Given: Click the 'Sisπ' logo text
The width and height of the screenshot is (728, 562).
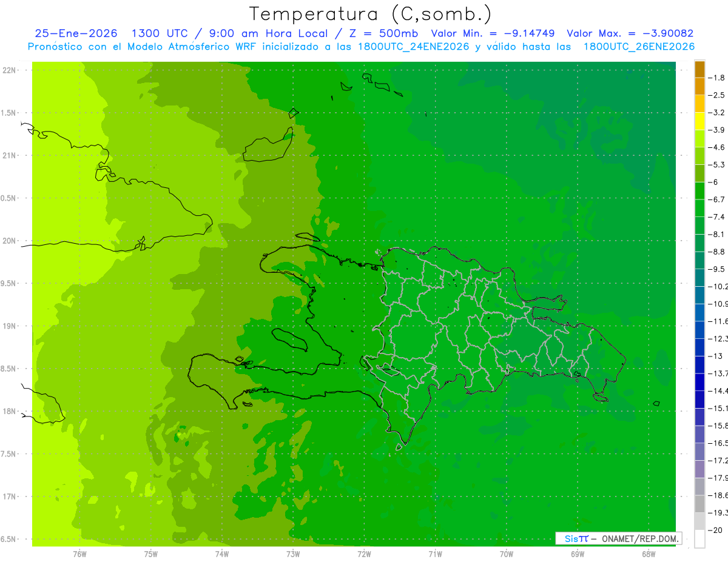Looking at the screenshot, I should [576, 538].
